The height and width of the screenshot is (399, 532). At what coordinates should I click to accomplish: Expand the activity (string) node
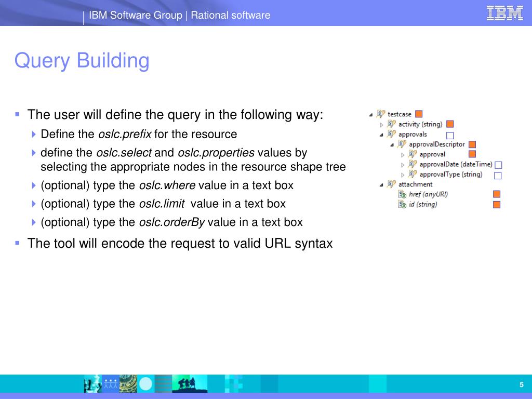[x=381, y=125]
